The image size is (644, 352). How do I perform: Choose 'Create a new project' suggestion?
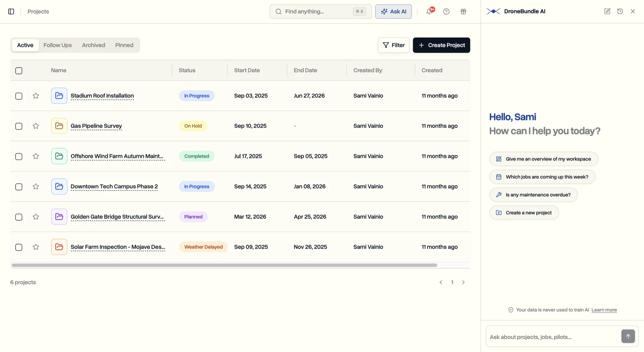(524, 213)
